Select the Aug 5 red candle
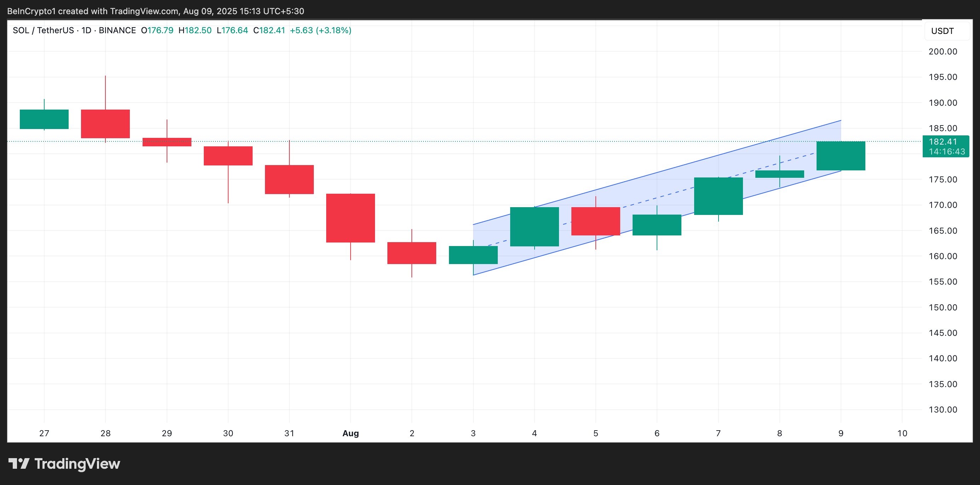This screenshot has width=980, height=485. click(x=595, y=221)
